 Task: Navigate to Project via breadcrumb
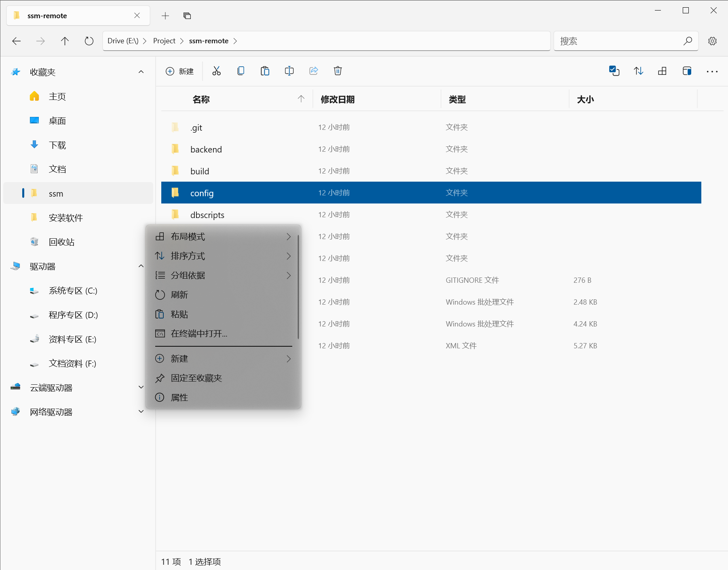tap(164, 40)
